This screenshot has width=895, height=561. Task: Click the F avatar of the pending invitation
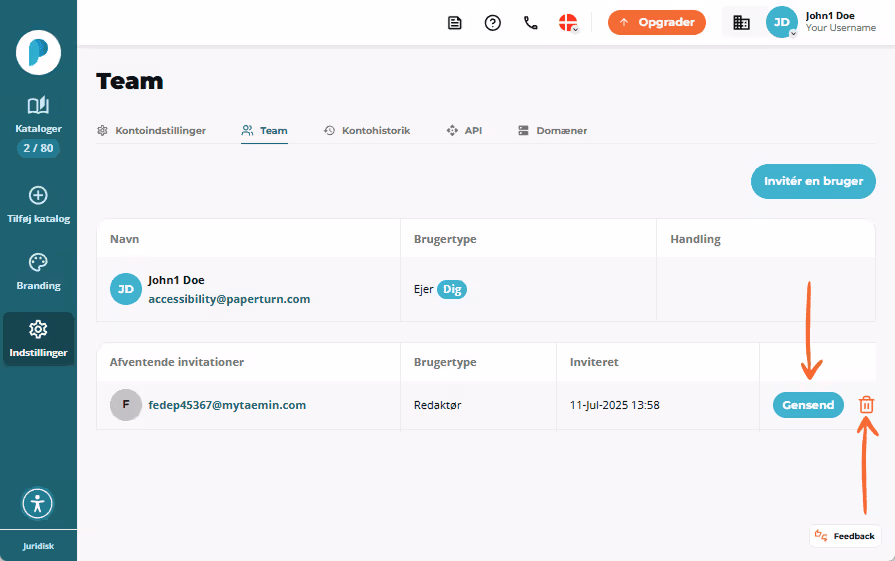126,405
